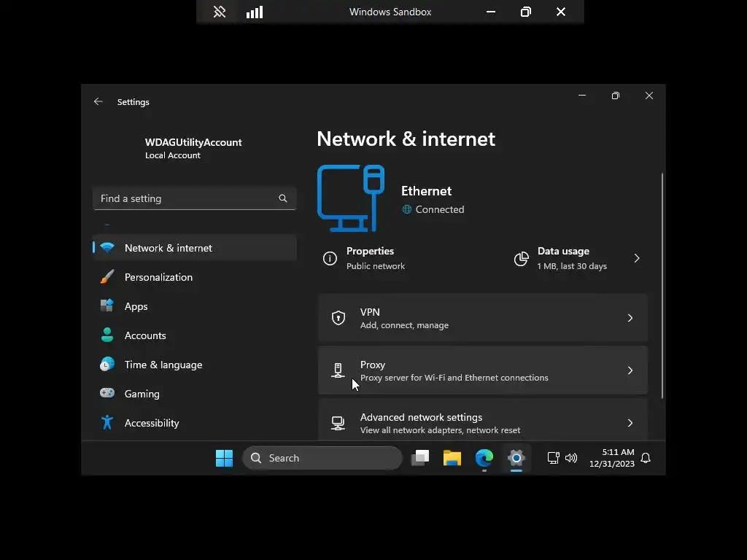Open the Apps settings category
Image resolution: width=747 pixels, height=560 pixels.
pos(194,306)
